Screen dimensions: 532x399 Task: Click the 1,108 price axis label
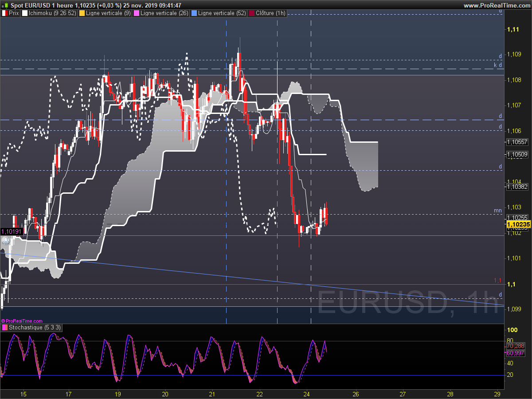tap(515, 80)
